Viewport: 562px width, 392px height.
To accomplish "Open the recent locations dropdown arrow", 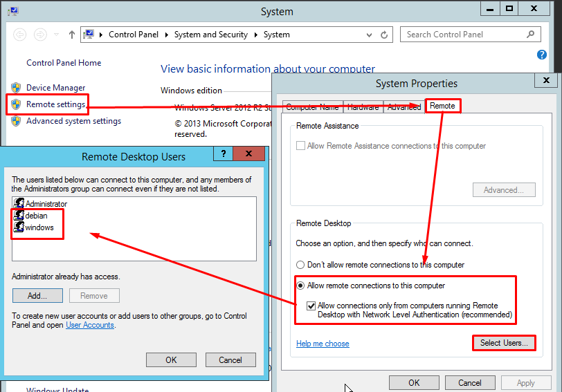I will 56,35.
